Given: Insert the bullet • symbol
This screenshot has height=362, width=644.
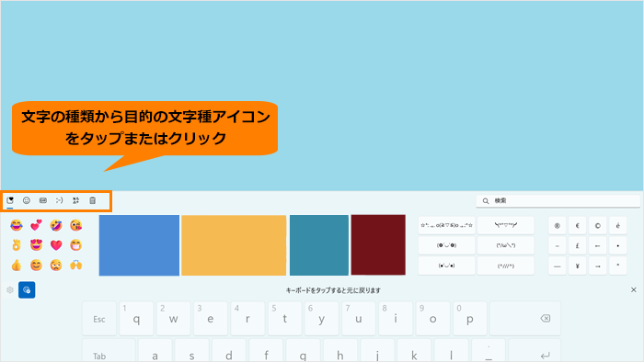Looking at the screenshot, I should coord(617,245).
